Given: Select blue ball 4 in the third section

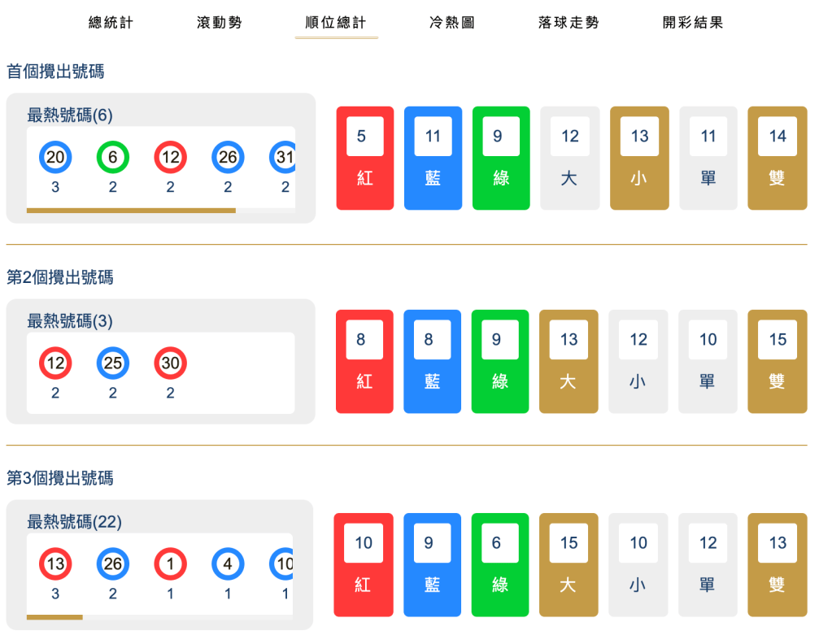Looking at the screenshot, I should pyautogui.click(x=226, y=563).
